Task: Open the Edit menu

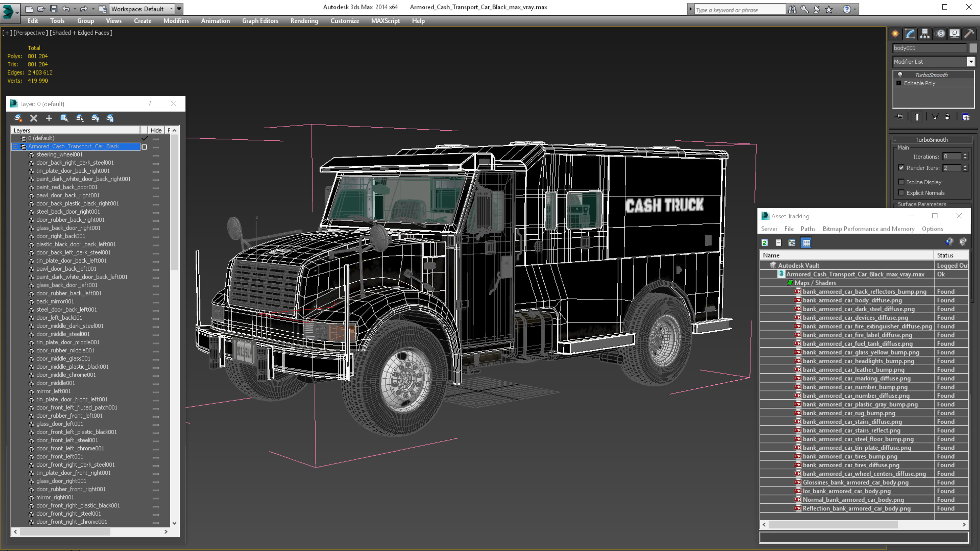Action: [33, 21]
